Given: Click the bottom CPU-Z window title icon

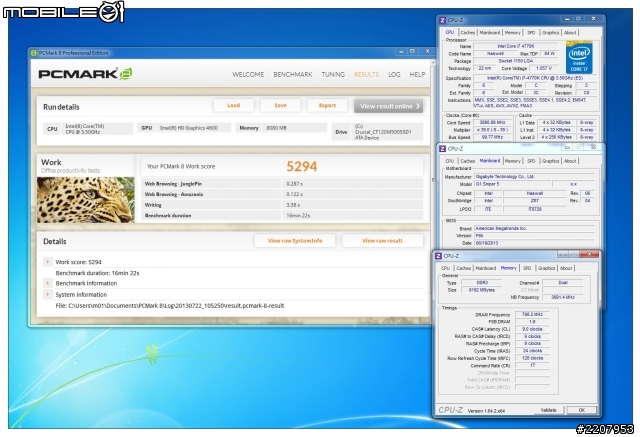Looking at the screenshot, I should [x=438, y=256].
